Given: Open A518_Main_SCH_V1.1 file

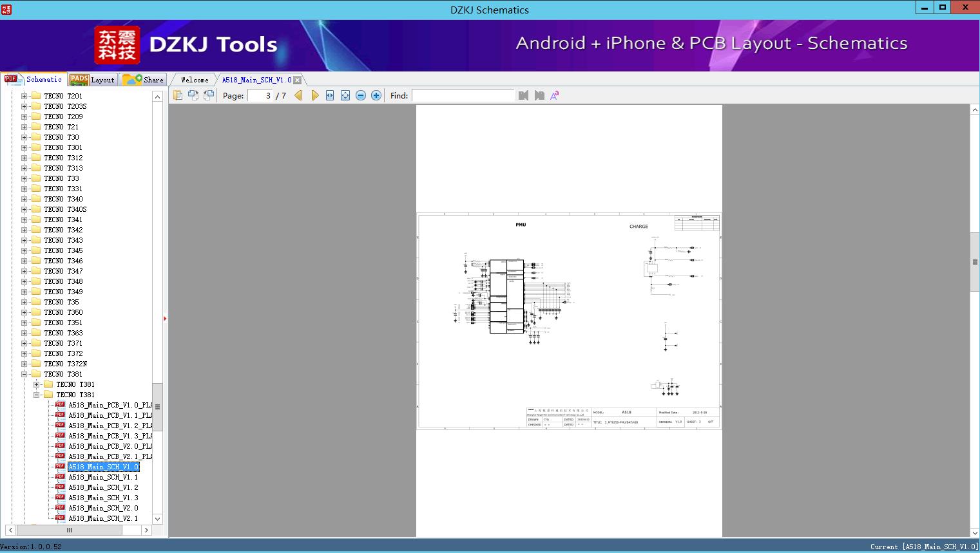Looking at the screenshot, I should click(x=103, y=477).
